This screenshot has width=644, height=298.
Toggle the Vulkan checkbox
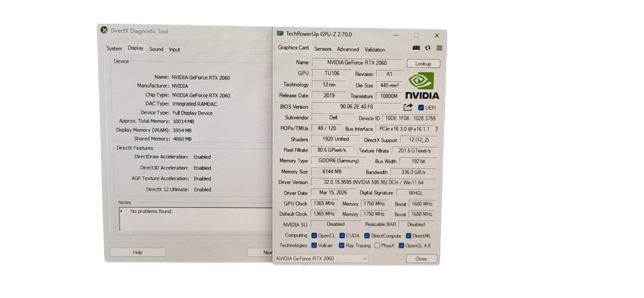(x=314, y=245)
